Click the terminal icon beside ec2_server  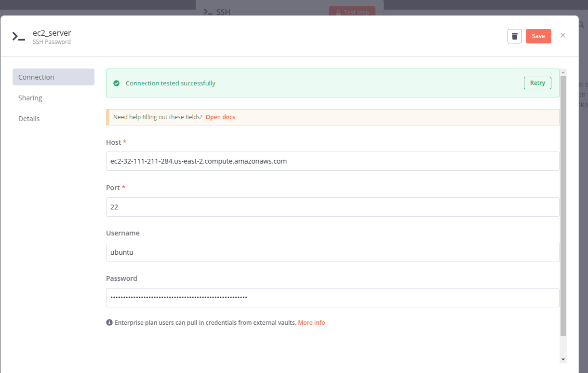point(18,37)
